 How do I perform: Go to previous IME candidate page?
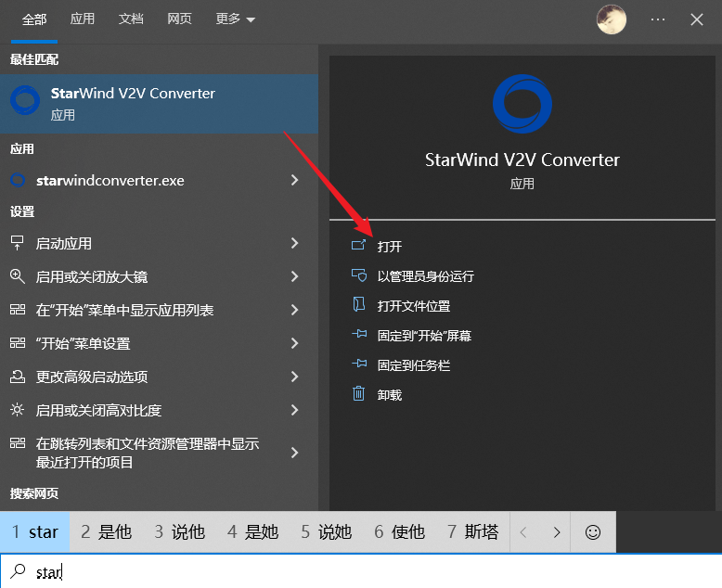pos(523,532)
